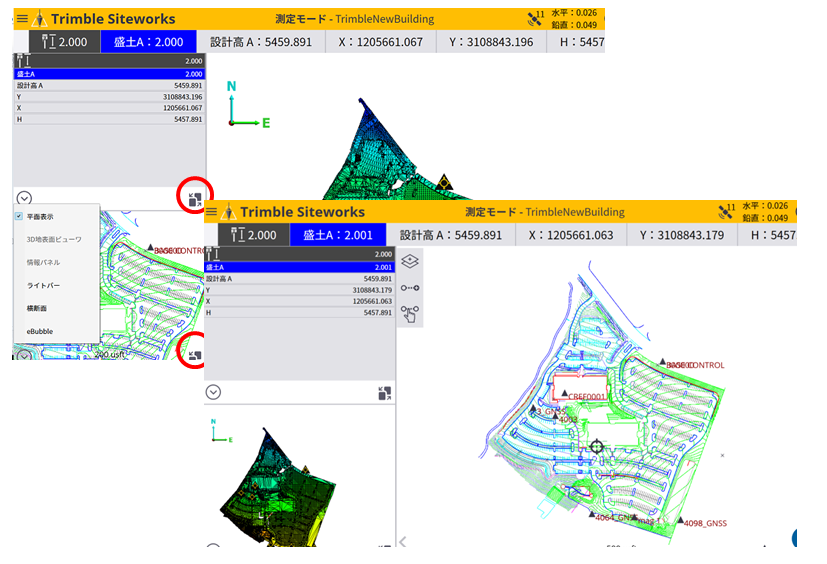Viewport: 827px width, 564px height.
Task: Choose 3D地表面ビューワ in the view menu
Action: (x=53, y=239)
